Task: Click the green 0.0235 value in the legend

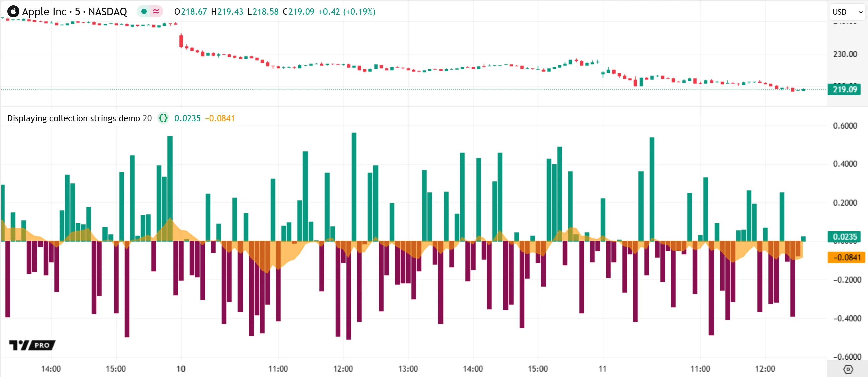Action: pos(187,118)
